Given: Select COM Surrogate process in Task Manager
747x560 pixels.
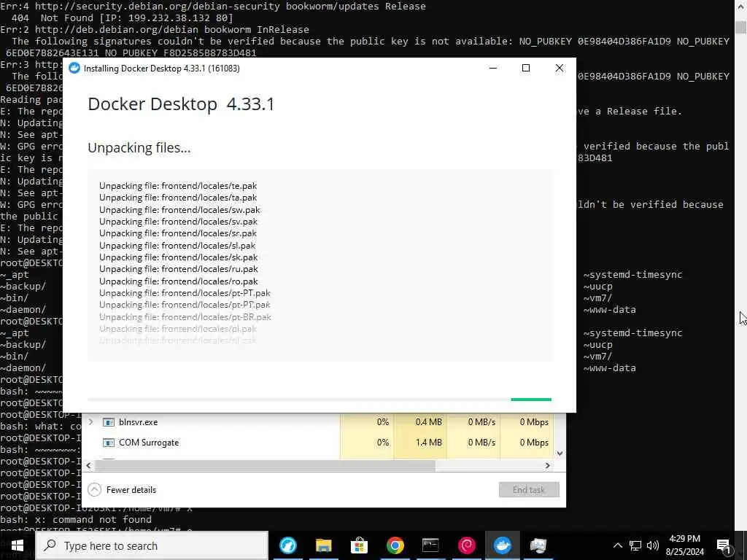Looking at the screenshot, I should pyautogui.click(x=149, y=443).
